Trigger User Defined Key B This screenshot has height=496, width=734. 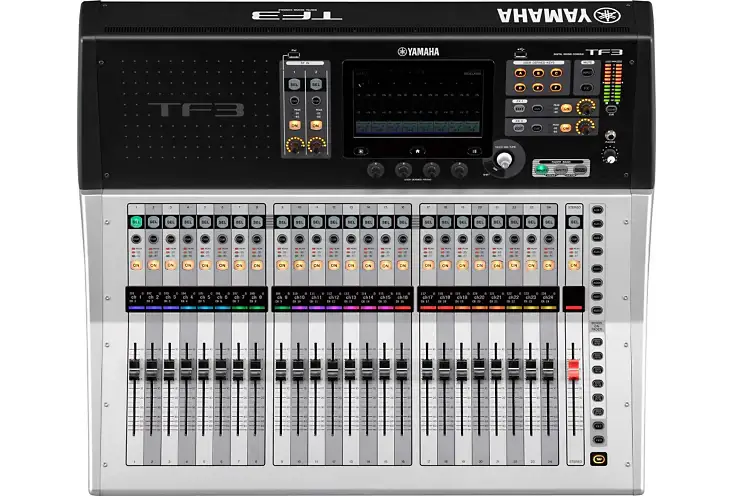pyautogui.click(x=538, y=73)
